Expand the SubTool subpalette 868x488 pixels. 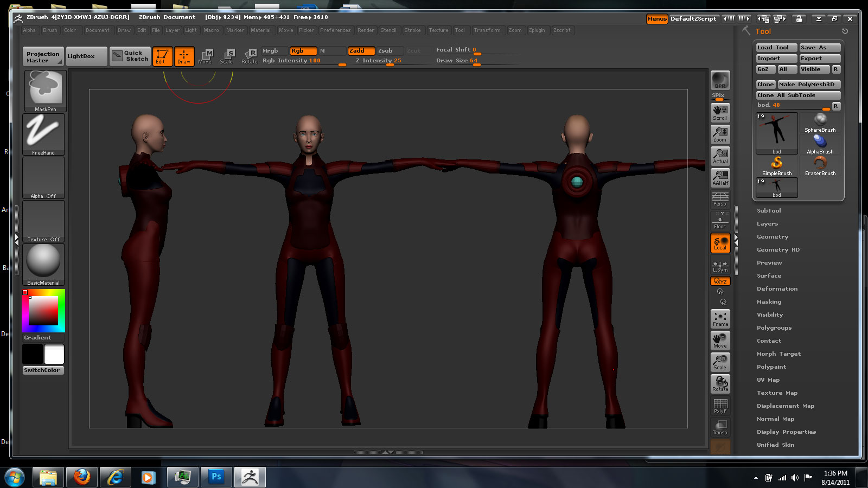tap(769, 210)
